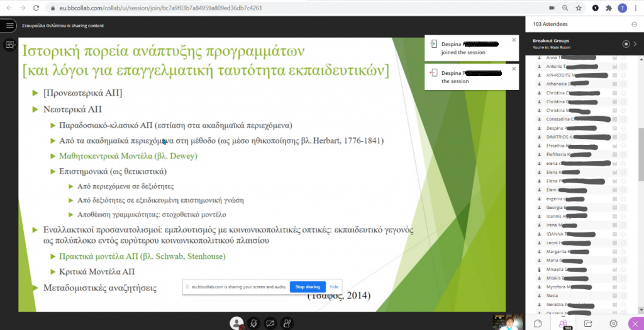Open attendee controls for Athanasia
This screenshot has width=644, height=330.
point(623,84)
